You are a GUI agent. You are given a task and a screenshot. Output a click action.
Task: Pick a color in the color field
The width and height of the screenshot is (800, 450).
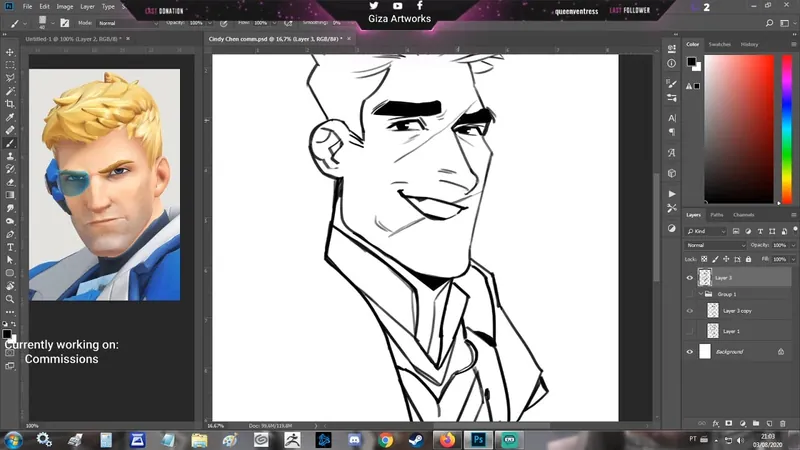coord(739,130)
